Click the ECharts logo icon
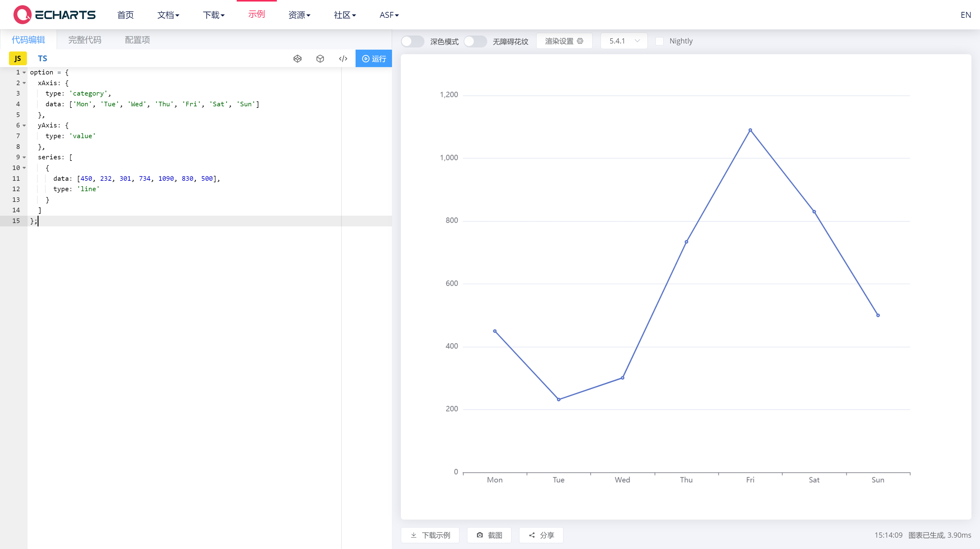The width and height of the screenshot is (980, 549). pyautogui.click(x=22, y=14)
